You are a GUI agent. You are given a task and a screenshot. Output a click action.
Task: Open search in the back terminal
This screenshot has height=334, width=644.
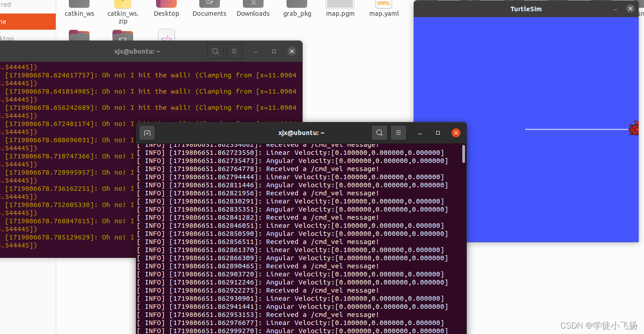[x=215, y=51]
